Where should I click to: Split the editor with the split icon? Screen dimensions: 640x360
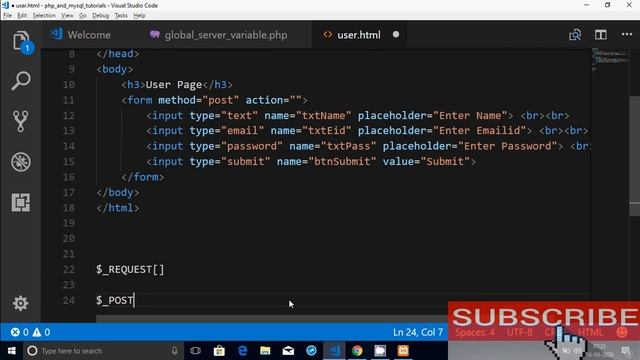pos(600,35)
